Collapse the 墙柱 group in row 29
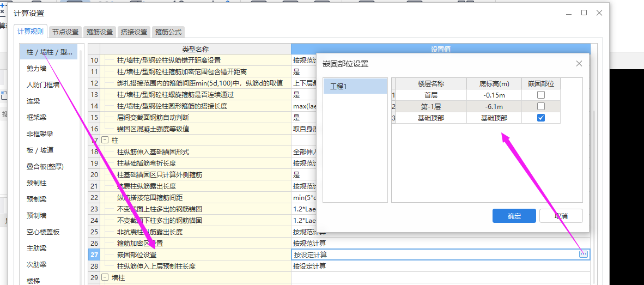The image size is (644, 285). [x=105, y=277]
